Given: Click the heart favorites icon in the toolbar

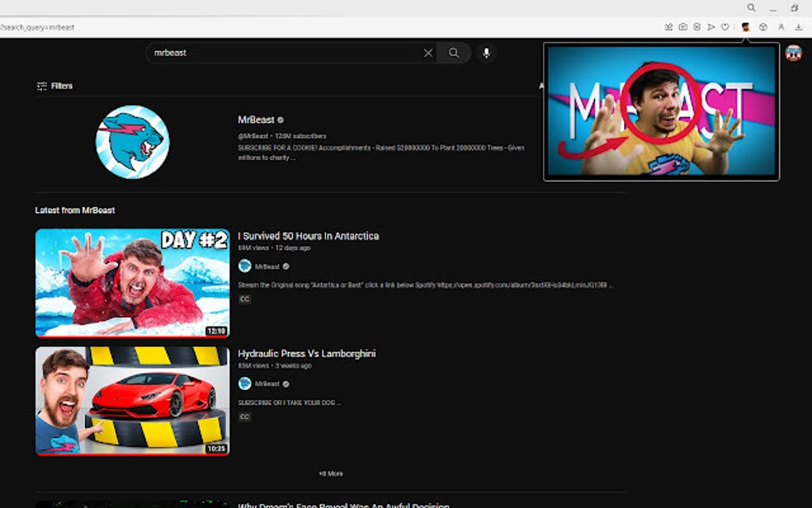Looking at the screenshot, I should (x=725, y=26).
